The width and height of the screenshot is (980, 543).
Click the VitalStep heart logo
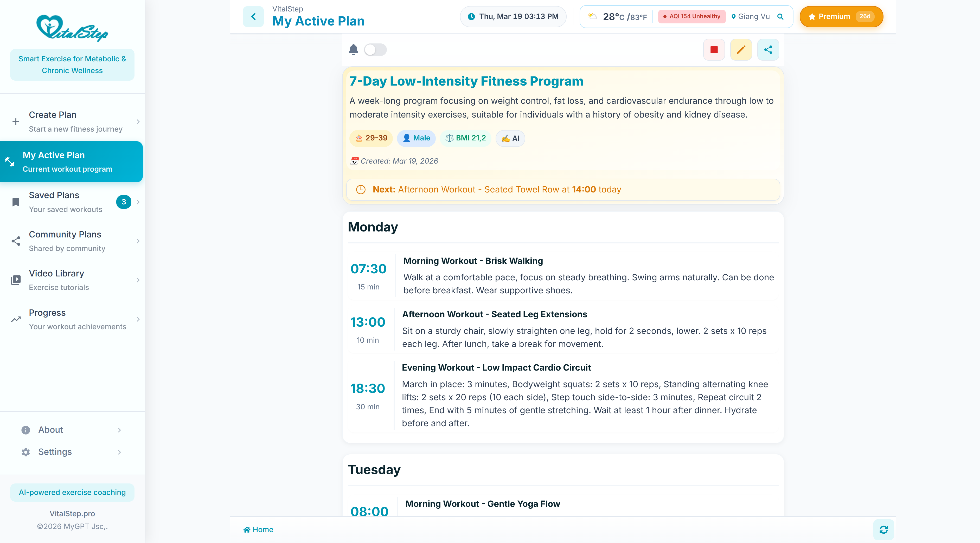[x=72, y=28]
